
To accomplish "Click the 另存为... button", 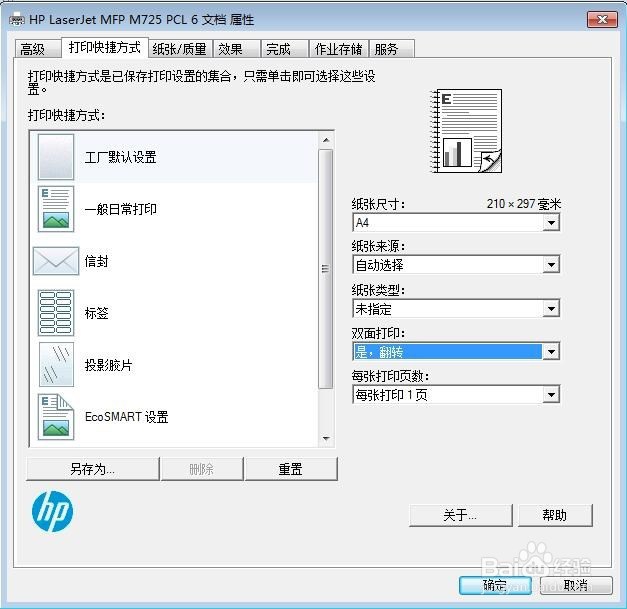I will click(x=92, y=469).
